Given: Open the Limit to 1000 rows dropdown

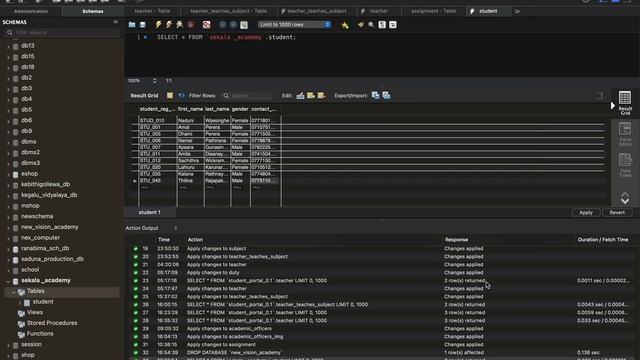Looking at the screenshot, I should (294, 24).
